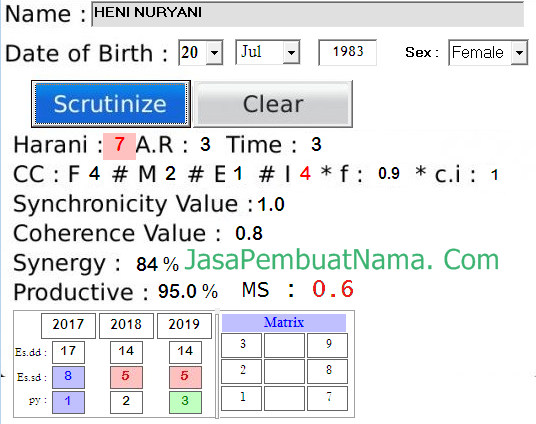The image size is (536, 424).
Task: Click the blue py cell 1
Action: click(68, 402)
